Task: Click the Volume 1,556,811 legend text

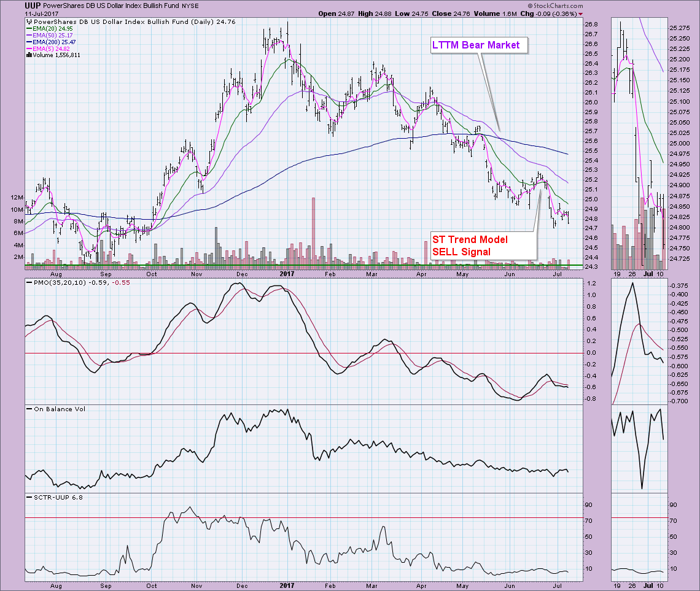Action: 56,55
